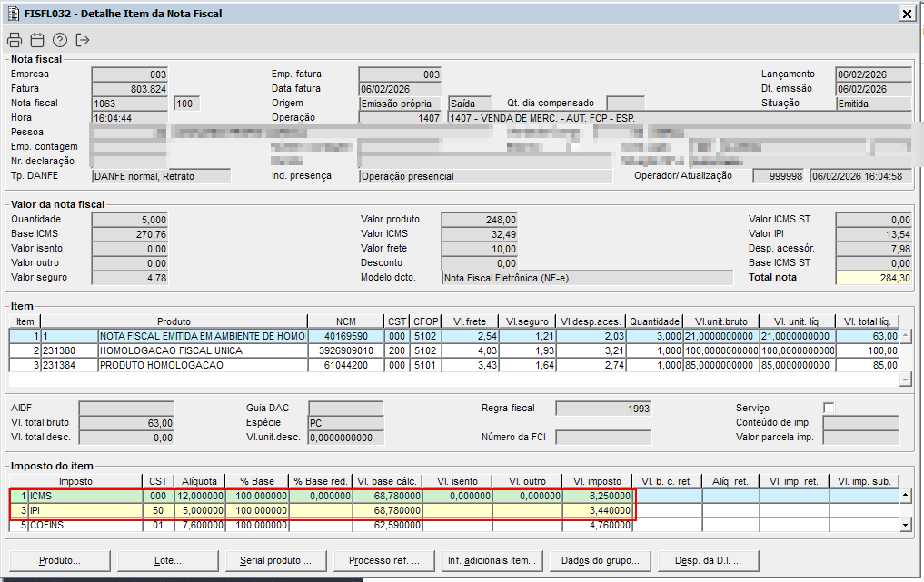Click the Item table scroll down arrow
This screenshot has width=924, height=582.
pyautogui.click(x=905, y=380)
